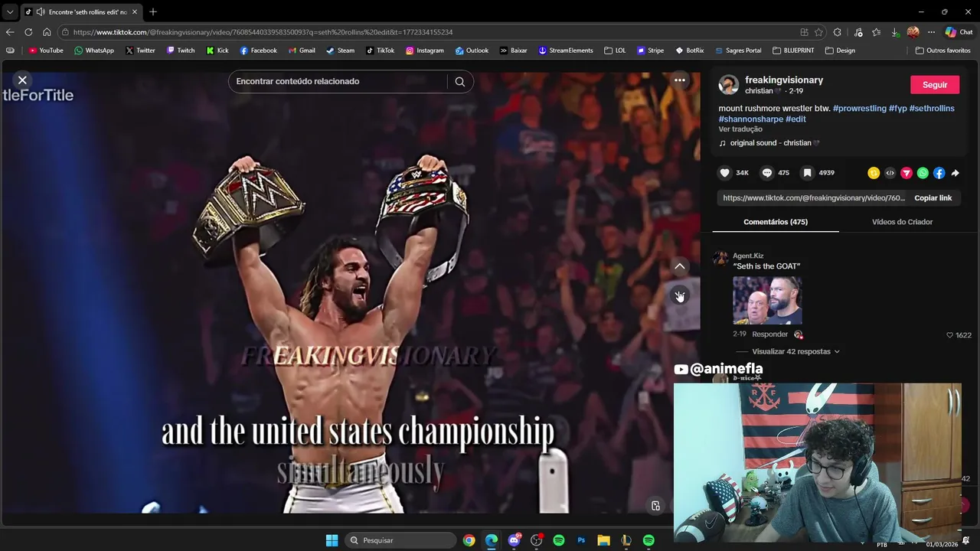The height and width of the screenshot is (551, 980).
Task: Open the browser downloads icon
Action: tap(894, 32)
